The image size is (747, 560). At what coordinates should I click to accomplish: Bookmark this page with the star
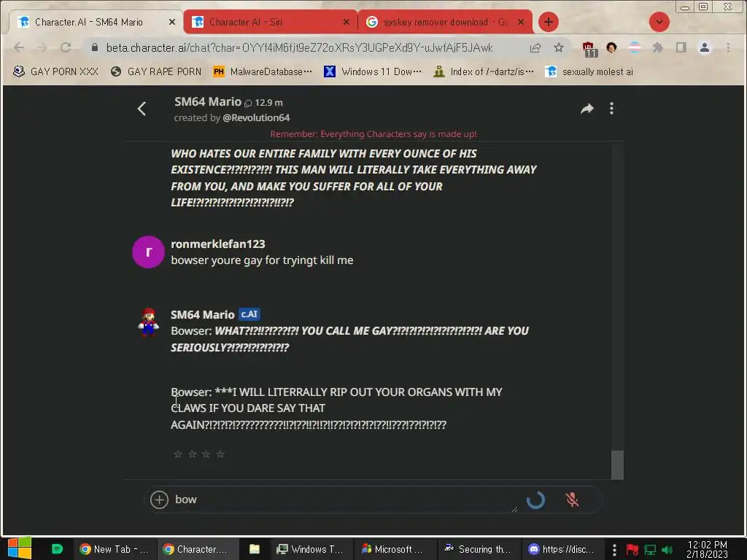[558, 47]
